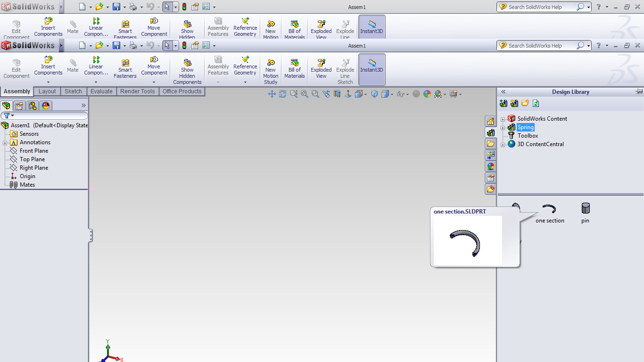Switch to the Evaluate tab

point(101,91)
